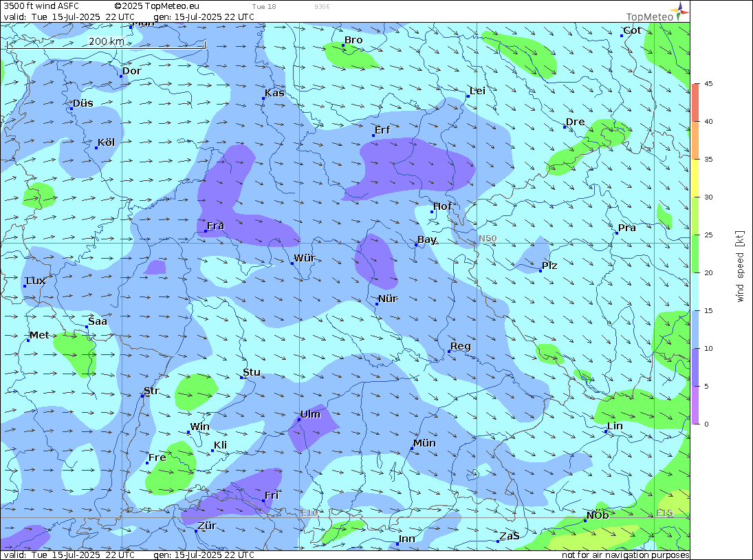Click the '3500 ft wind ASFC' title
The image size is (753, 560).
tap(41, 6)
